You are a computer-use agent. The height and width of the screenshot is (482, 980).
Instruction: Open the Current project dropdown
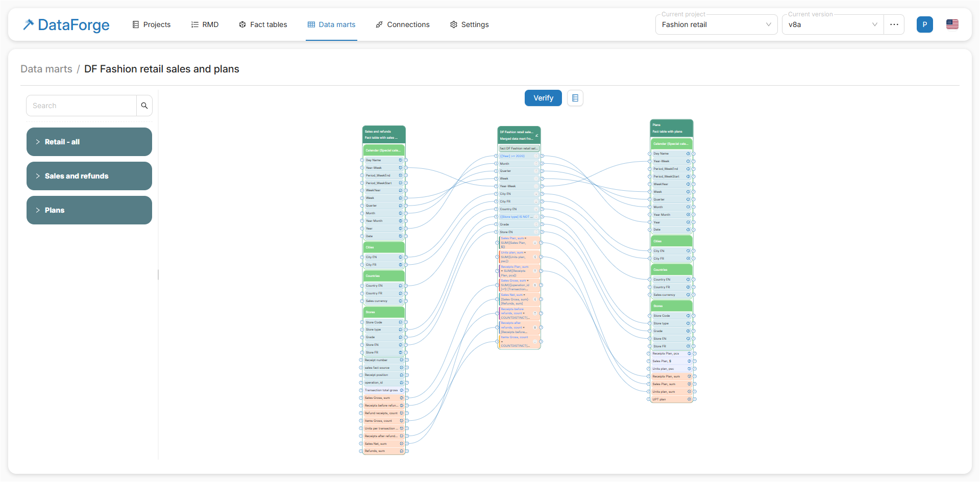pyautogui.click(x=716, y=24)
